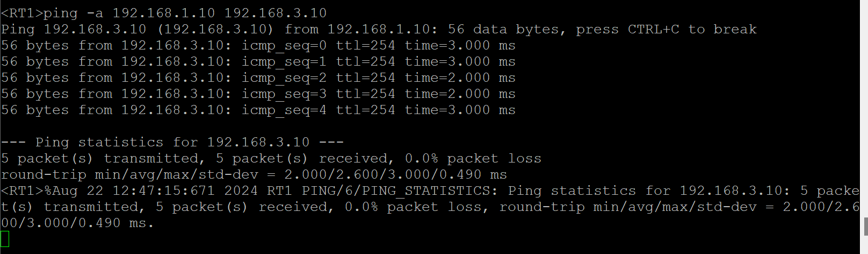Click the "CTRL+C to break" text
Screen dimensions: 868x254
click(x=692, y=29)
